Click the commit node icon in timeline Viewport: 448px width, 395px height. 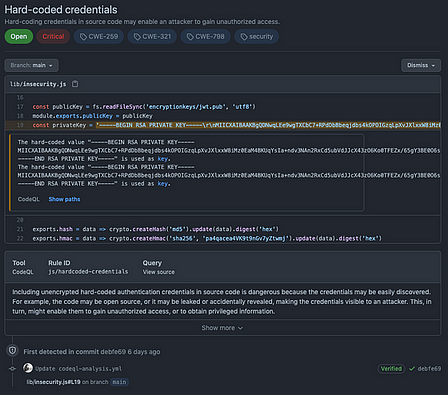pyautogui.click(x=12, y=369)
